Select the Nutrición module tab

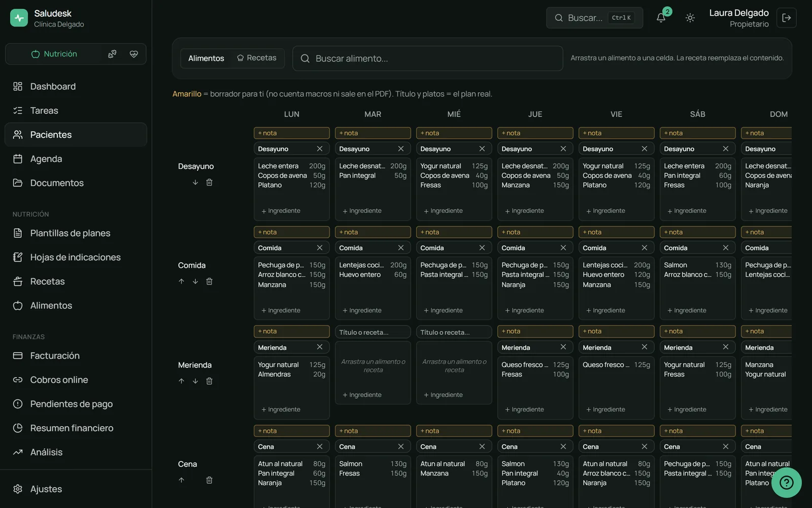54,54
